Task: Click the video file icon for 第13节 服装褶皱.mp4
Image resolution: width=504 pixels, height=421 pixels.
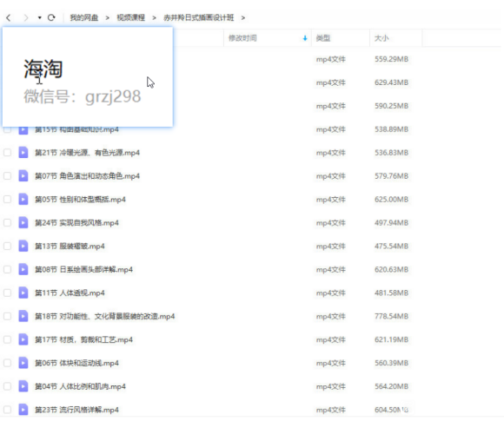Action: (23, 247)
